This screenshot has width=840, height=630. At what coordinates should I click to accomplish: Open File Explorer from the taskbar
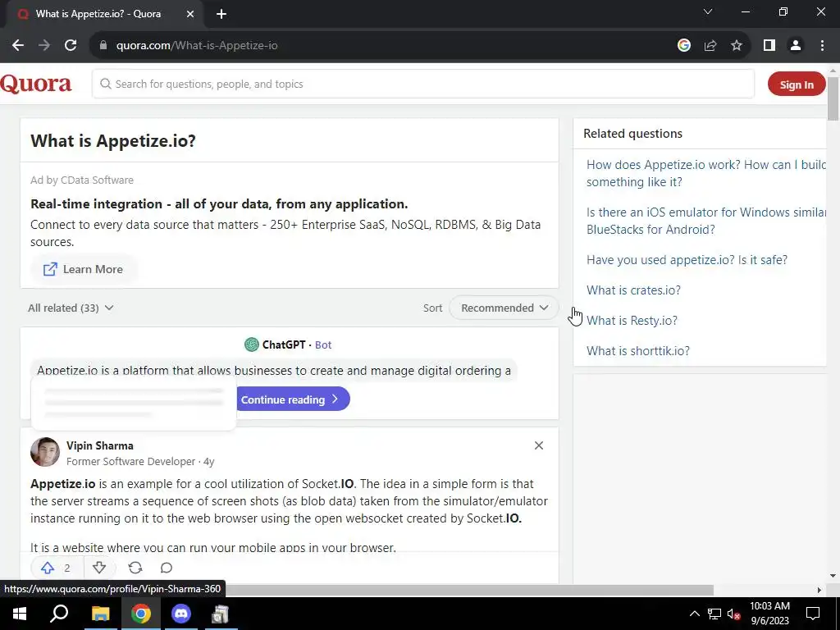[100, 614]
